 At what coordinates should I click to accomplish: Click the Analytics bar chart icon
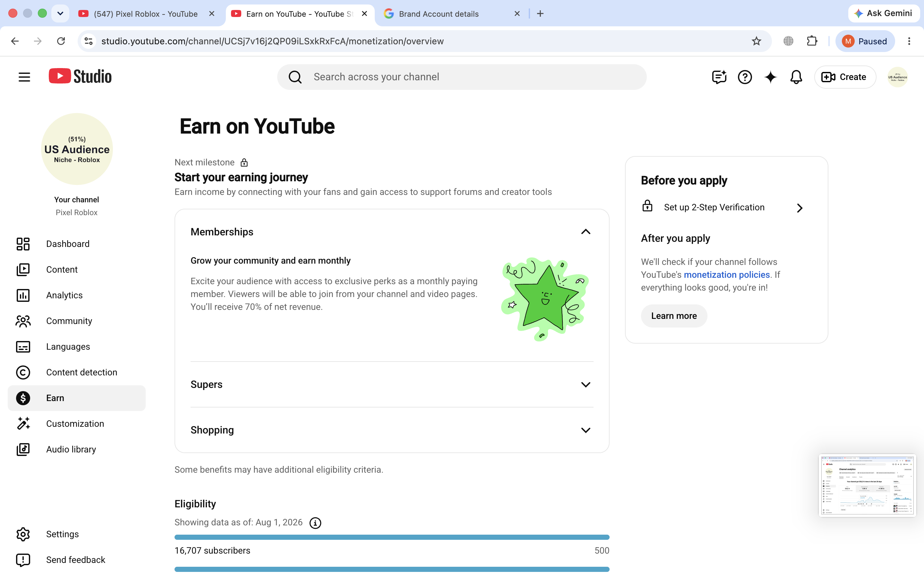23,295
